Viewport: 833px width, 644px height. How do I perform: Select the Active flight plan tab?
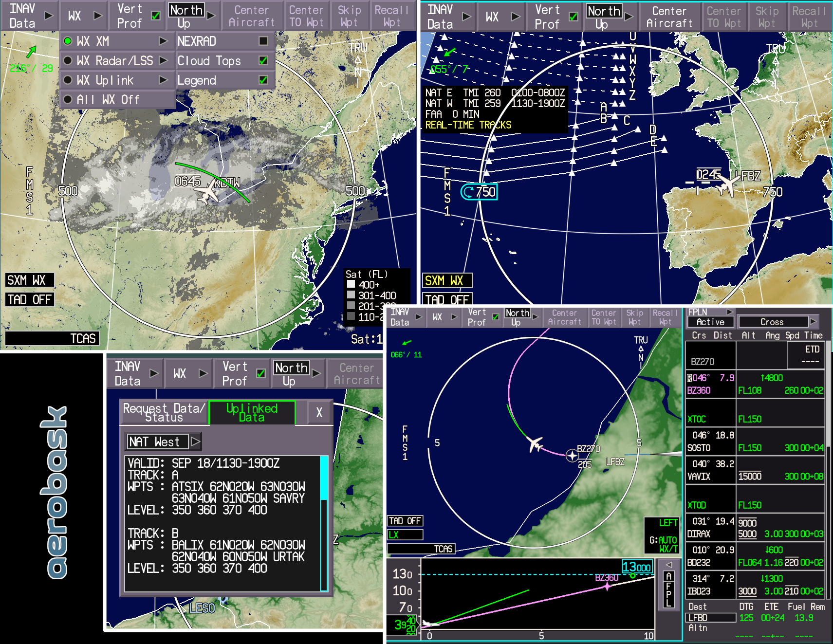pos(710,322)
